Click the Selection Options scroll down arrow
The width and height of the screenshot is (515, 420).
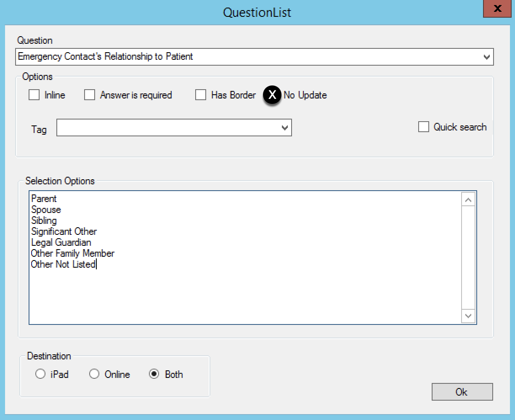pyautogui.click(x=468, y=316)
